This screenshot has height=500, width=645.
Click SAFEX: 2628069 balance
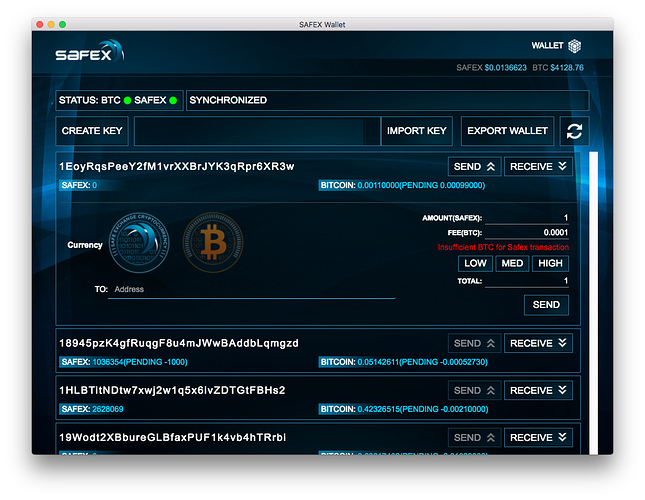click(x=92, y=409)
